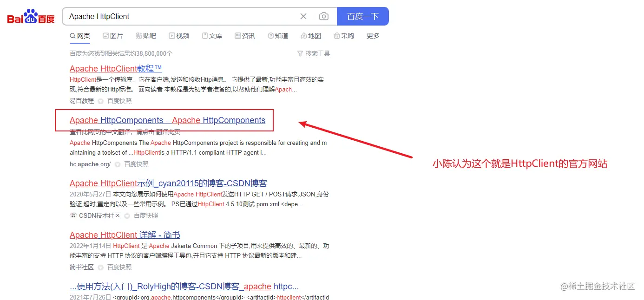Click the shield icon next to 简书社区
The width and height of the screenshot is (644, 300).
(x=101, y=267)
